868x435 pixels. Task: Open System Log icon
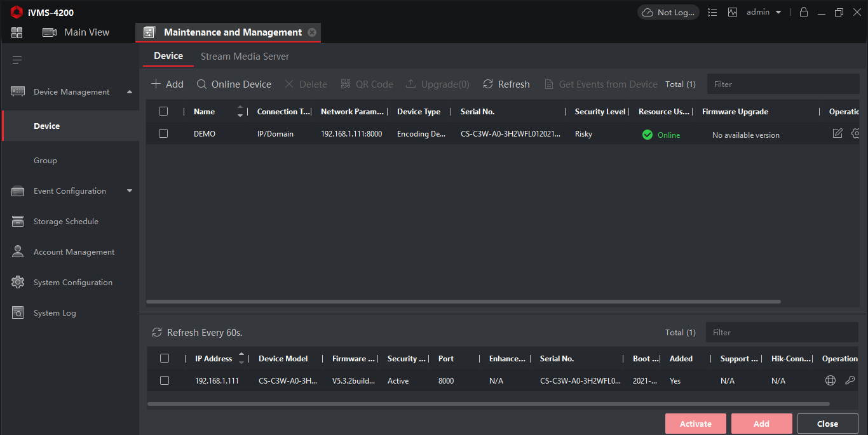tap(18, 312)
